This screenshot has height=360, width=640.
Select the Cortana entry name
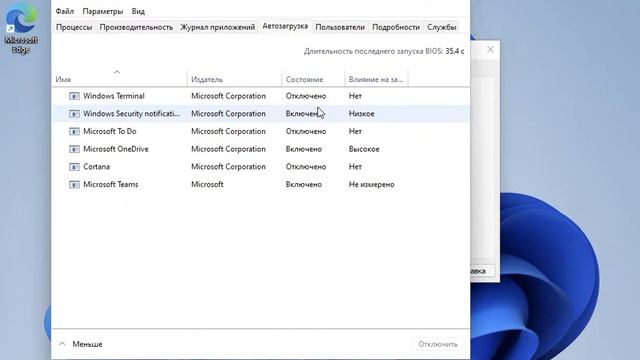pos(96,167)
